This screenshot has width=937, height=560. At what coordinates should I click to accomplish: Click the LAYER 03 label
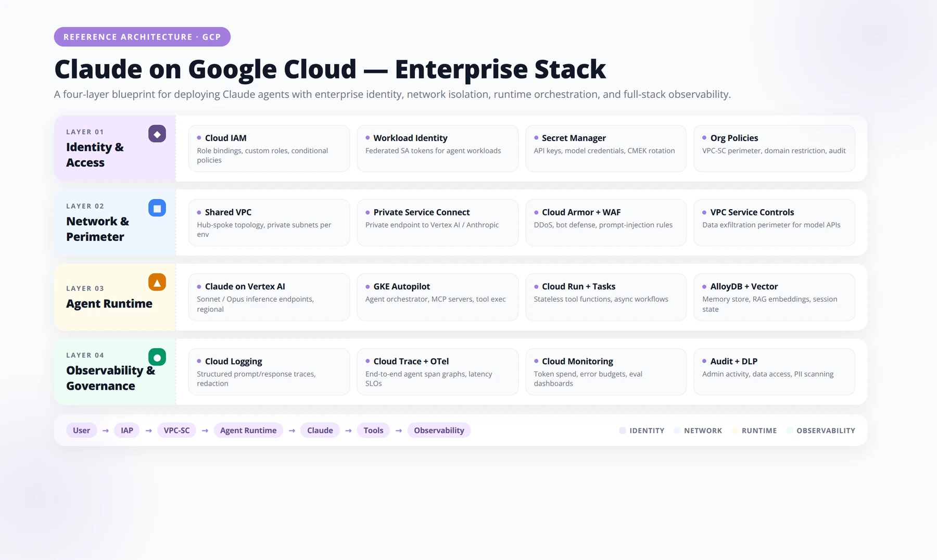pyautogui.click(x=85, y=289)
